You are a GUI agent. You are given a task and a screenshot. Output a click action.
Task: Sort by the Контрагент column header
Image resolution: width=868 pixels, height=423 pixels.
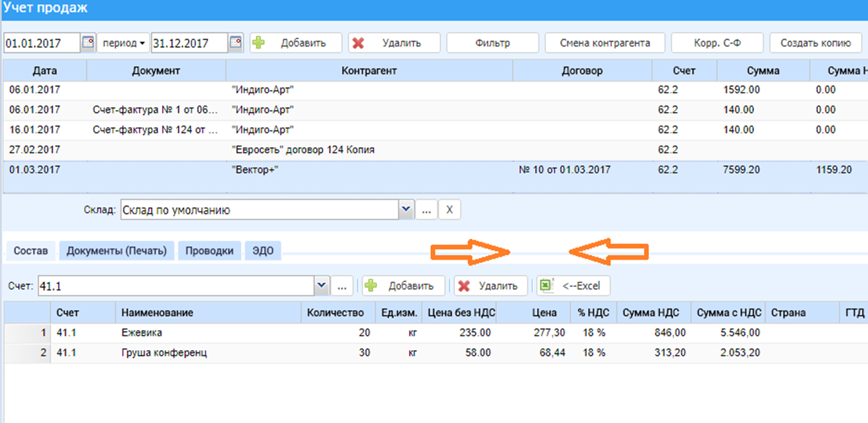tap(369, 70)
